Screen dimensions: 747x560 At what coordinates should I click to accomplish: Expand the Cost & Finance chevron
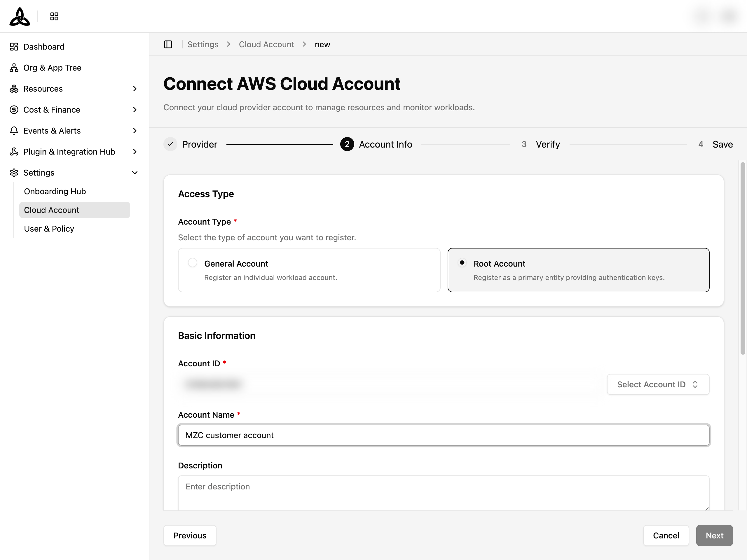point(135,110)
